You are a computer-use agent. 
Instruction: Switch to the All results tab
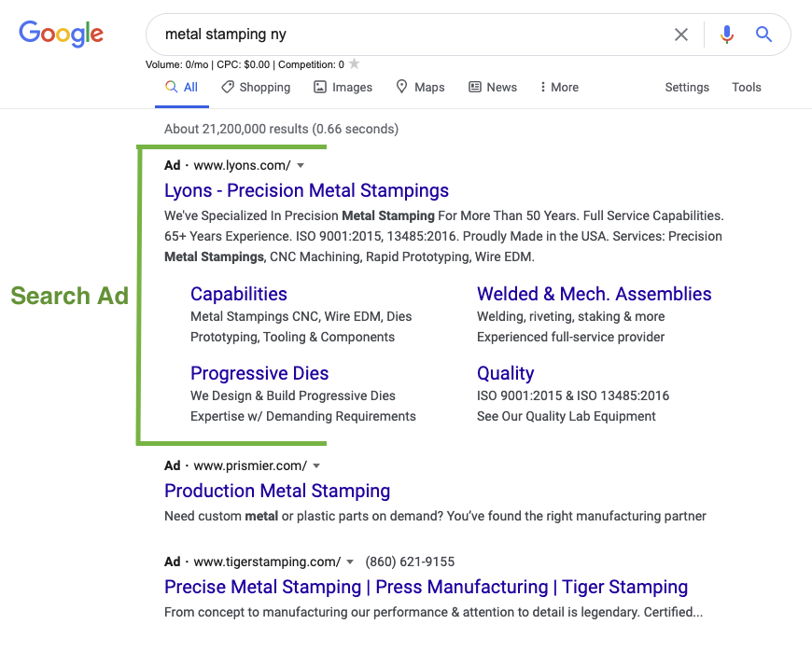click(x=181, y=87)
